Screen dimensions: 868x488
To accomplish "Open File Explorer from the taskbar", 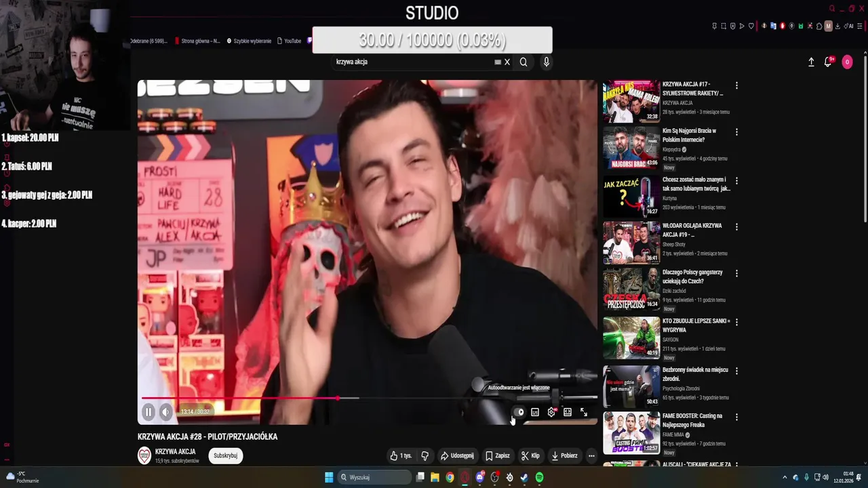I will [x=435, y=477].
